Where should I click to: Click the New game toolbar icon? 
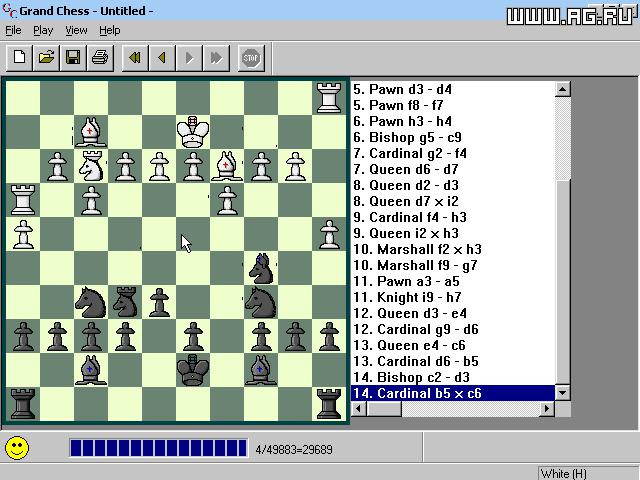(19, 58)
